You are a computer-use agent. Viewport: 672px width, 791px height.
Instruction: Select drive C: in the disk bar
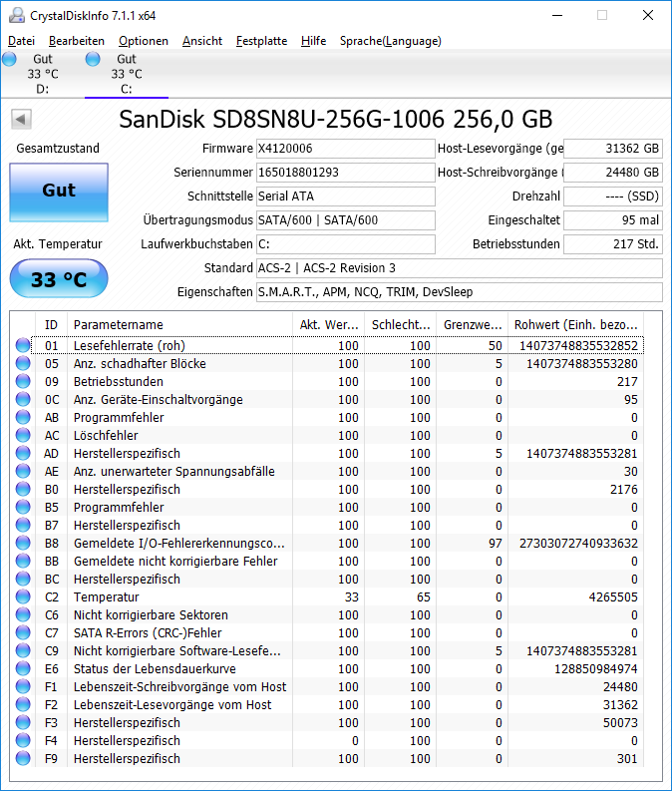(126, 74)
